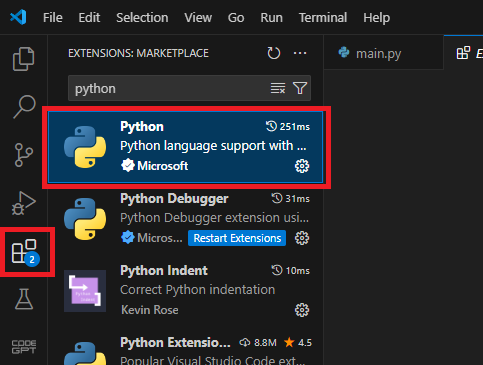This screenshot has height=365, width=483.
Task: Open manage gear for Python extension
Action: point(302,166)
